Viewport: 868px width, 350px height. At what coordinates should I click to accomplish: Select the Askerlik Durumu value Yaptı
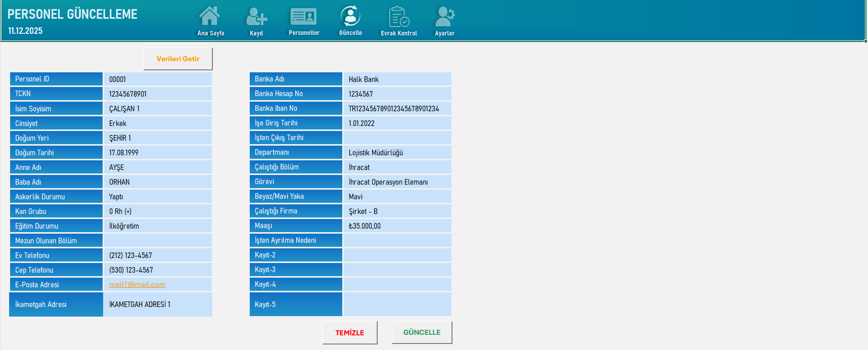[x=158, y=196]
